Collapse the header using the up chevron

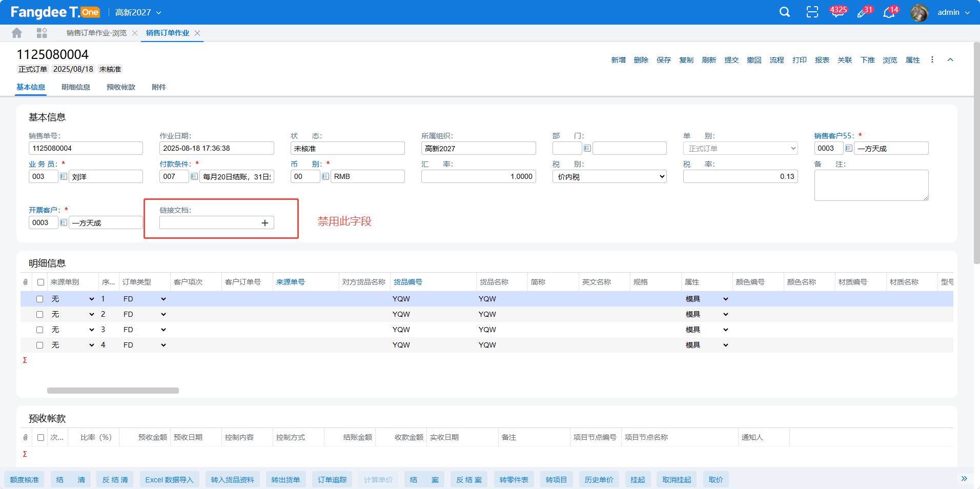click(950, 60)
